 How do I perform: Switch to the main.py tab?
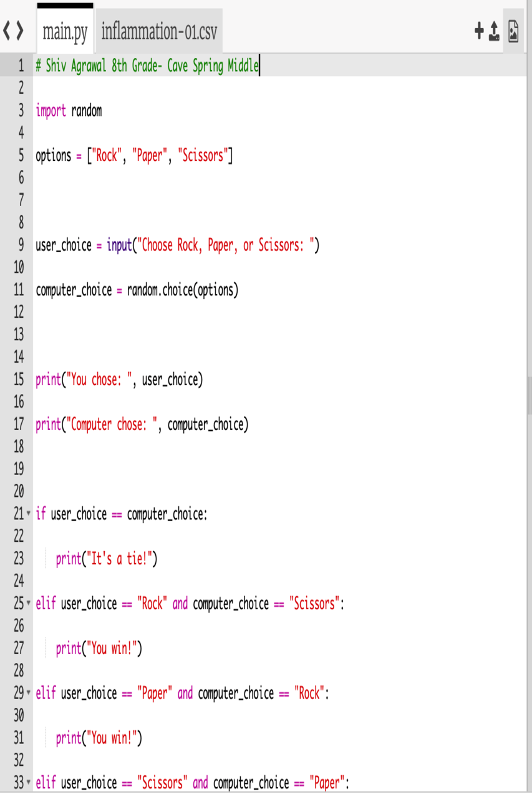pyautogui.click(x=65, y=31)
